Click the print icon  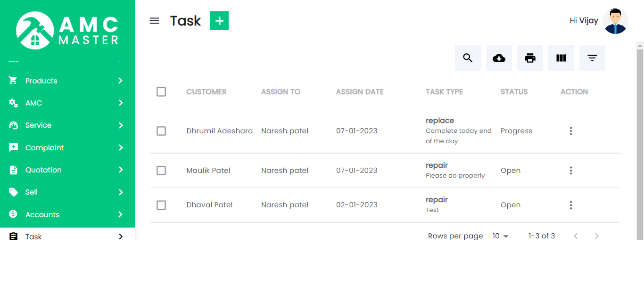pyautogui.click(x=530, y=58)
